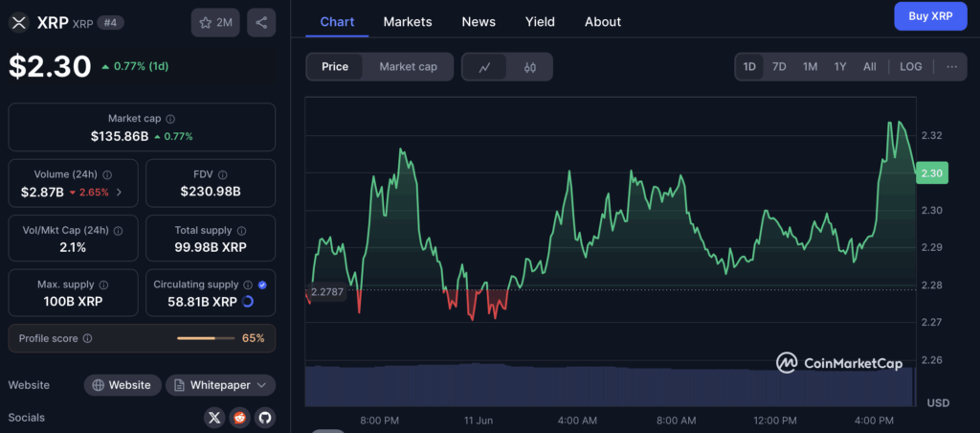Open Max. supply info icon
Viewport: 980px width, 433px height.
click(x=103, y=285)
